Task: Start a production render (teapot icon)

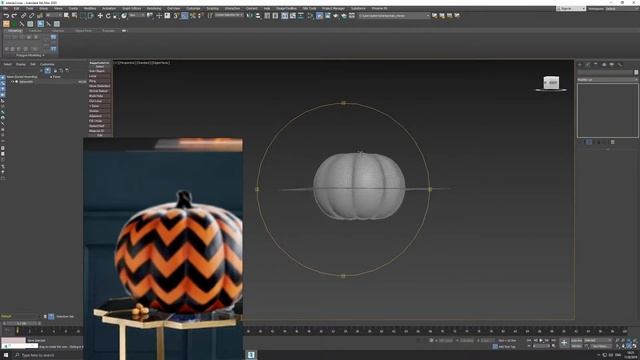Action: [x=335, y=16]
